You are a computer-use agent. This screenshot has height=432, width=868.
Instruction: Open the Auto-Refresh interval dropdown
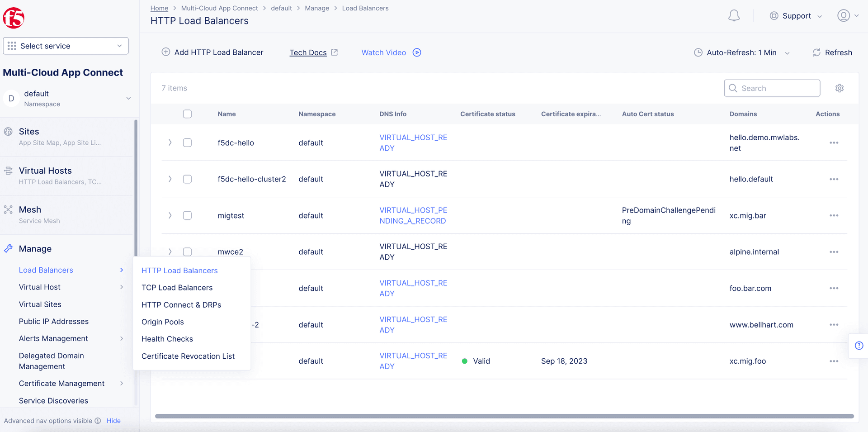click(787, 52)
